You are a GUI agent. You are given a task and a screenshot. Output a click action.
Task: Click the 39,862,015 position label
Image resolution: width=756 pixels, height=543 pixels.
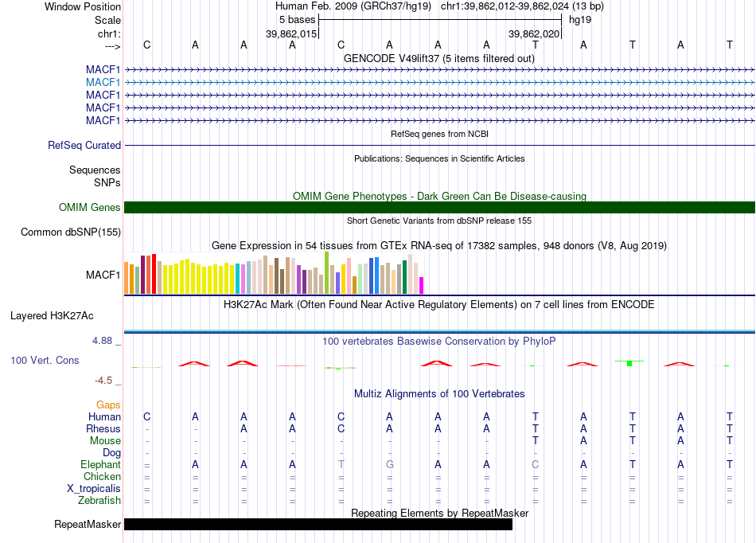coord(291,33)
